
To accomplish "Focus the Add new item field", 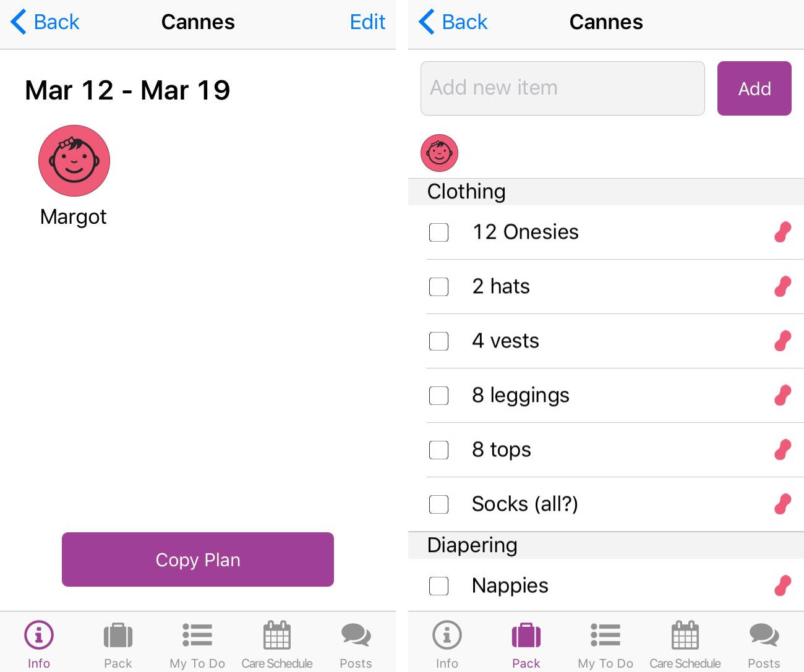I will (563, 88).
